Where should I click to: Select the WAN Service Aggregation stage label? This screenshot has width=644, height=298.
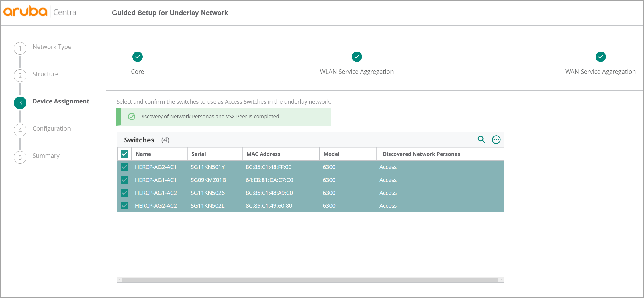click(x=600, y=72)
